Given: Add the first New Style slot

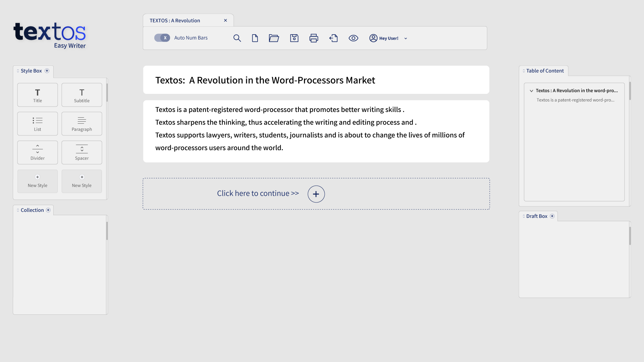Looking at the screenshot, I should point(38,181).
